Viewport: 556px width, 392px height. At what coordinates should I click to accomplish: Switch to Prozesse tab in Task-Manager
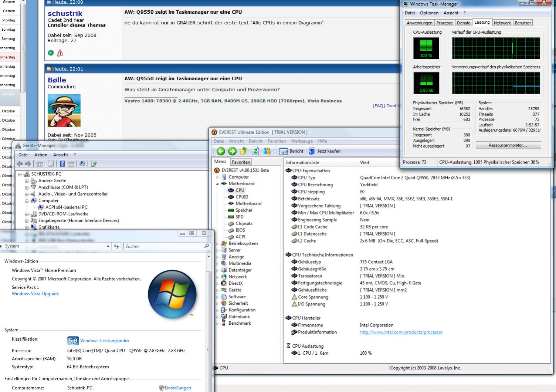pyautogui.click(x=444, y=23)
